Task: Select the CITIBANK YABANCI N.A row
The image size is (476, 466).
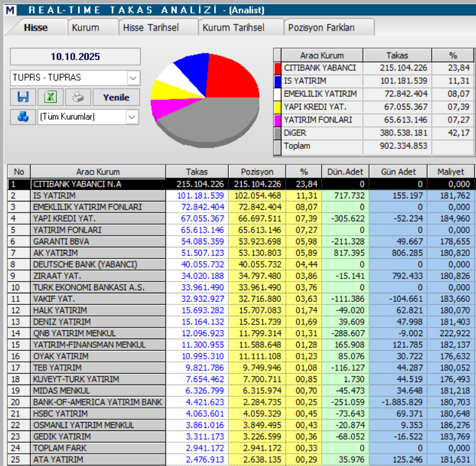Action: click(x=241, y=184)
